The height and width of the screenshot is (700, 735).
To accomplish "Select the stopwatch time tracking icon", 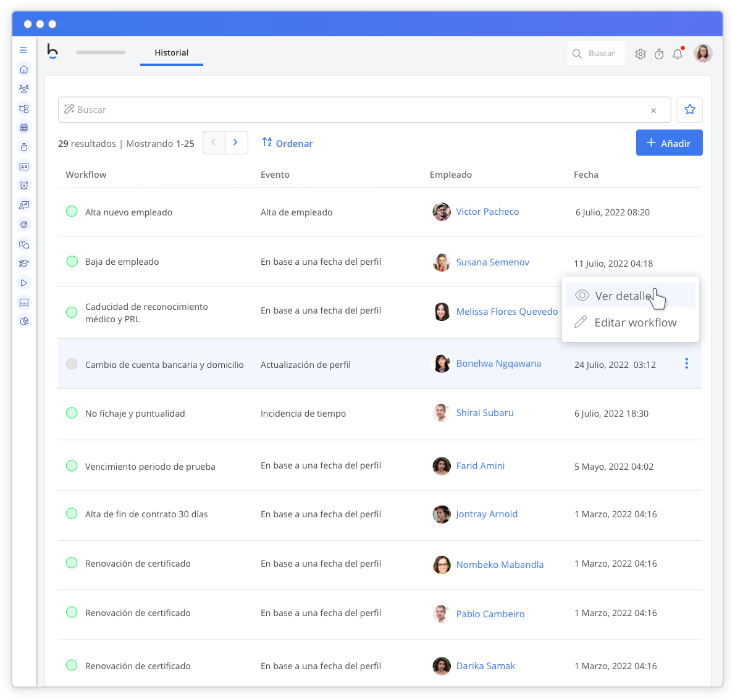I will [23, 147].
